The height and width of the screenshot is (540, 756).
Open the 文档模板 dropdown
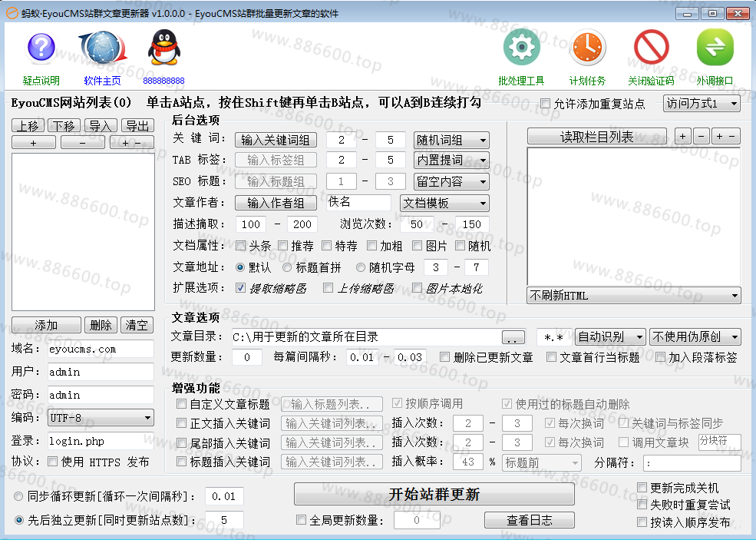[444, 203]
